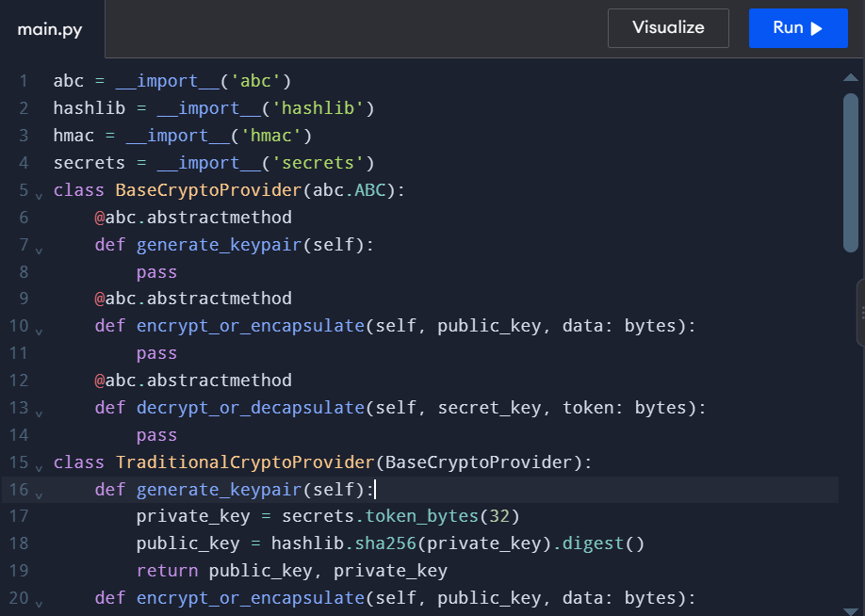Screen dimensions: 865x616
Task: Click the vertical scrollbar thumb in editor
Action: [x=851, y=172]
